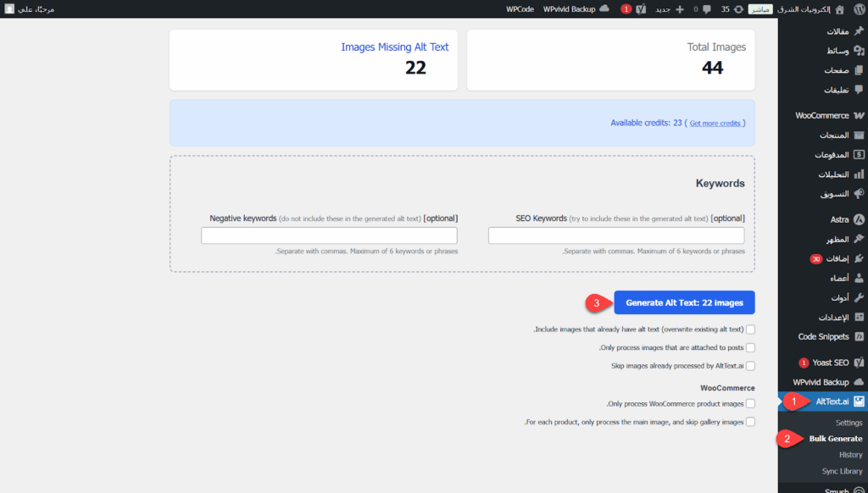Click the Yoast icon in the admin bar
Screen dimensions: 868x493
coord(641,9)
